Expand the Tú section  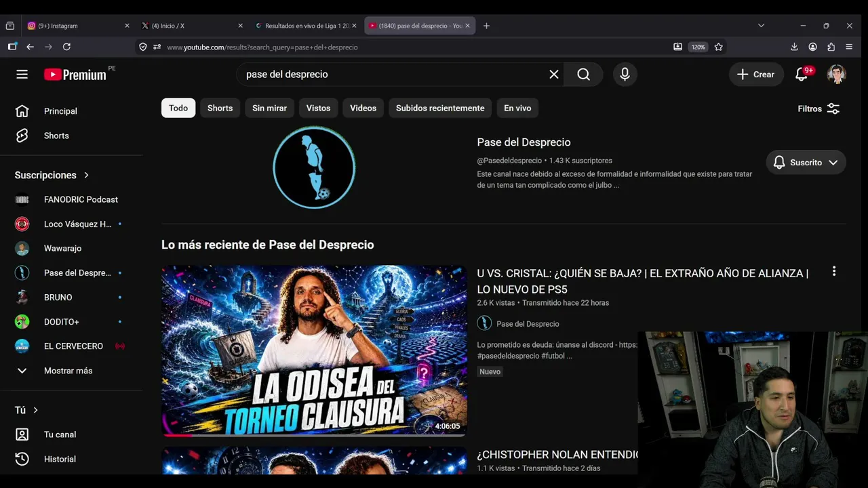pyautogui.click(x=26, y=410)
